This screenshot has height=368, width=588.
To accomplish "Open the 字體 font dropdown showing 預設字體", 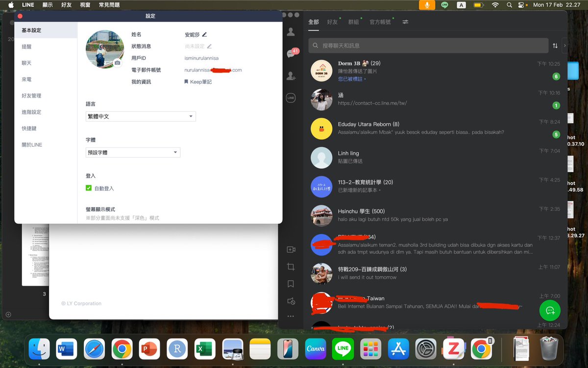I will click(133, 152).
